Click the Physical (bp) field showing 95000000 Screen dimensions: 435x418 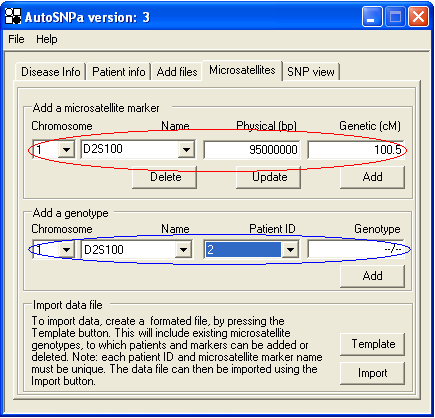pos(252,150)
